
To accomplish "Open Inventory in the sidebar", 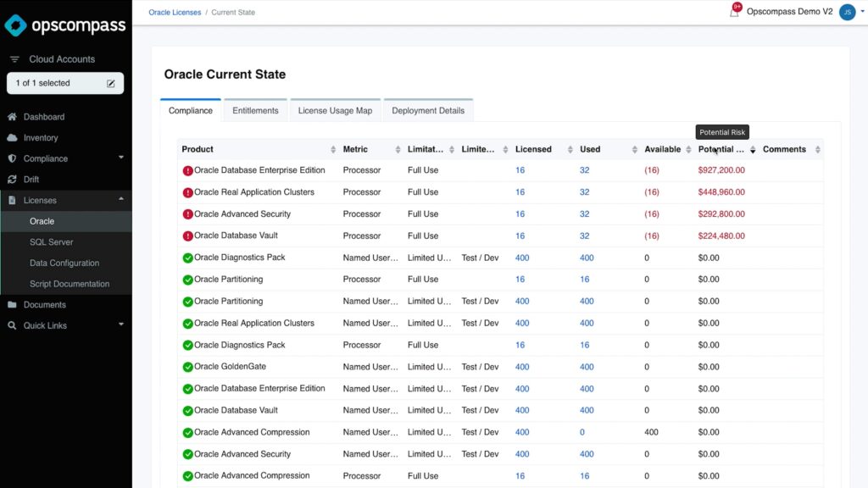I will click(41, 138).
